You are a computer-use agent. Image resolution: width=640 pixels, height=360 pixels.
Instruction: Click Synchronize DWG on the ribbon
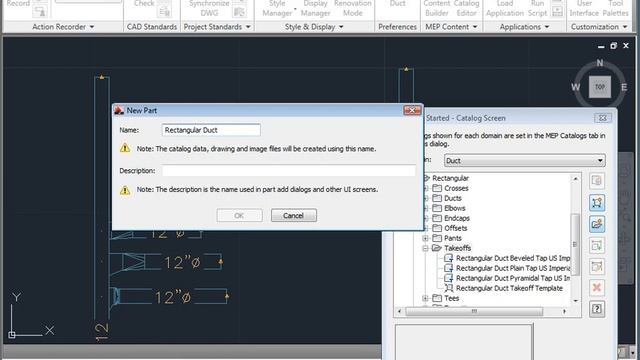pos(209,8)
